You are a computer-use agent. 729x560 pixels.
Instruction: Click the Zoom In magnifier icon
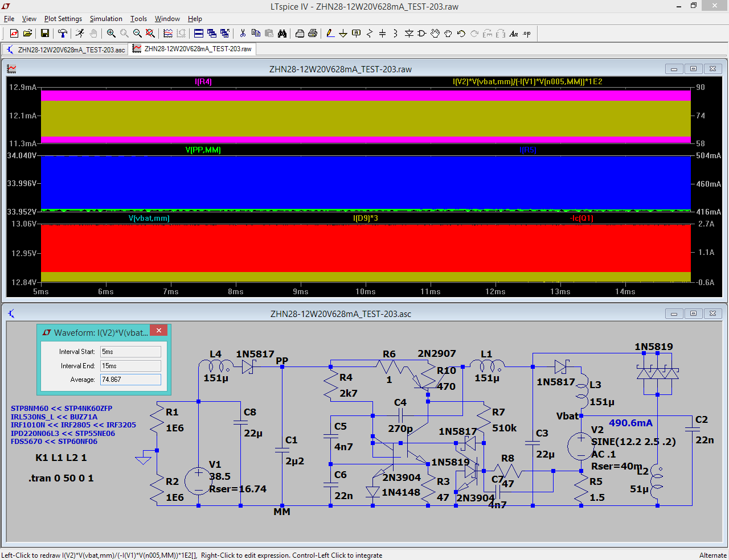[111, 34]
